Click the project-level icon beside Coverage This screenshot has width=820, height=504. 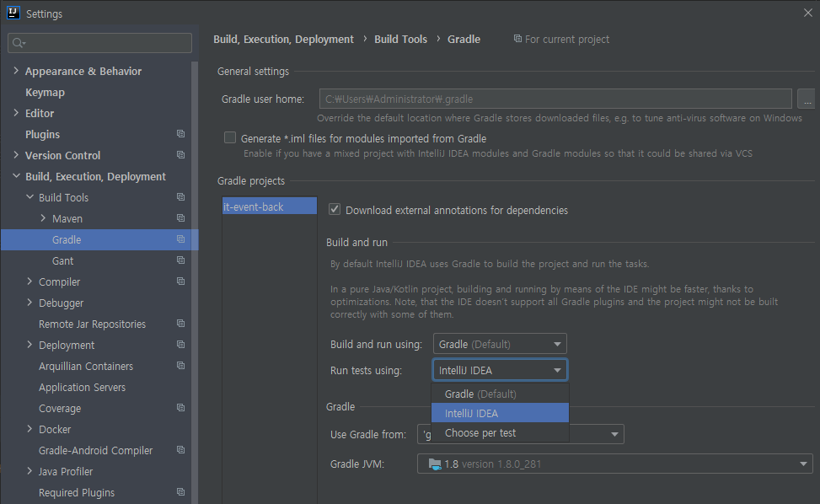181,408
